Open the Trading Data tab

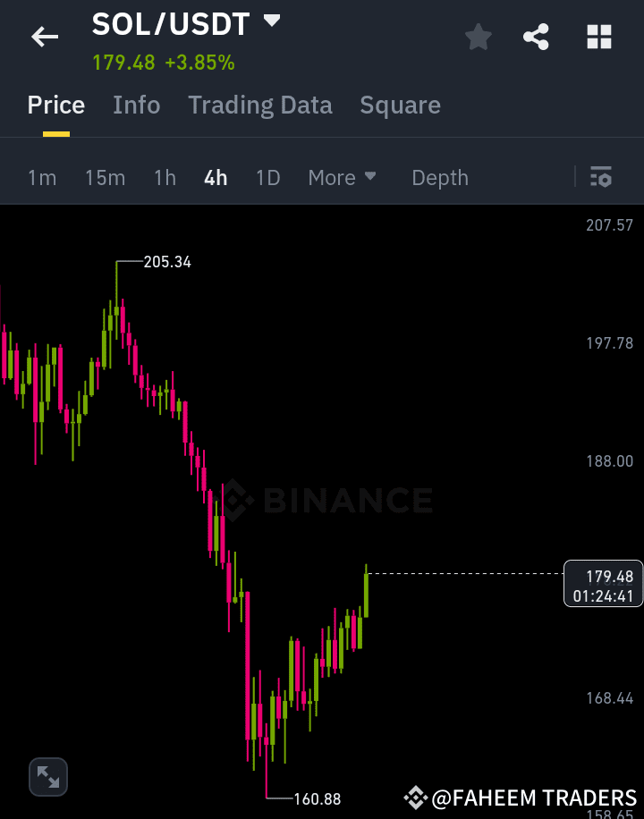point(259,105)
